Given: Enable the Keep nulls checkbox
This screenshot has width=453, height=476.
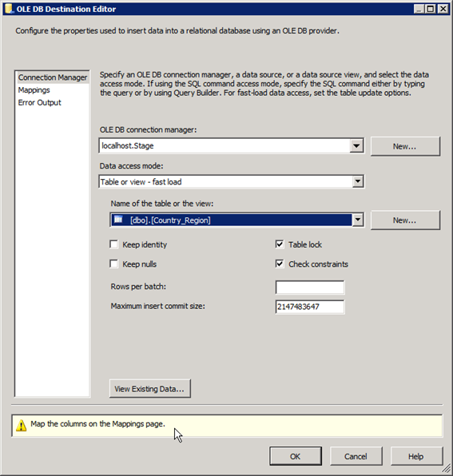Looking at the screenshot, I should (x=114, y=264).
